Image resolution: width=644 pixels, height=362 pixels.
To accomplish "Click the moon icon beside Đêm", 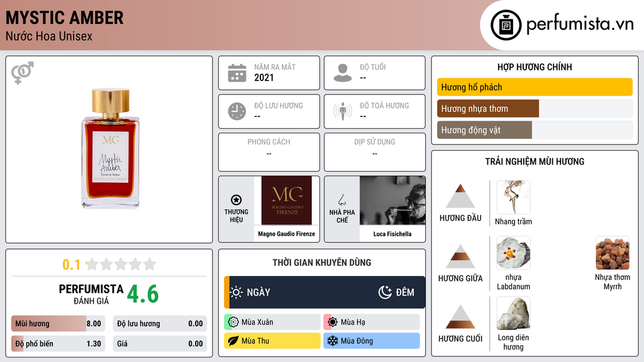I will (x=385, y=292).
